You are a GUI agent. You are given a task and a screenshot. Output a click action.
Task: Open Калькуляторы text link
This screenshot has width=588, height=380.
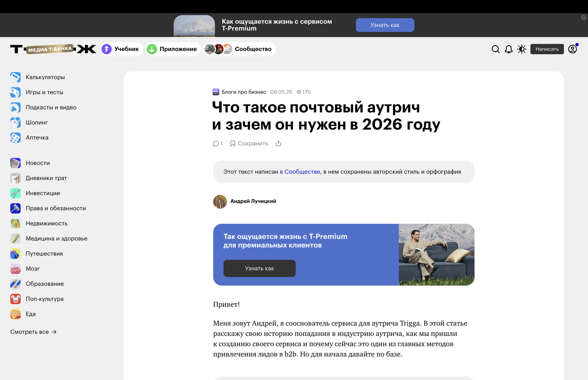tap(45, 77)
